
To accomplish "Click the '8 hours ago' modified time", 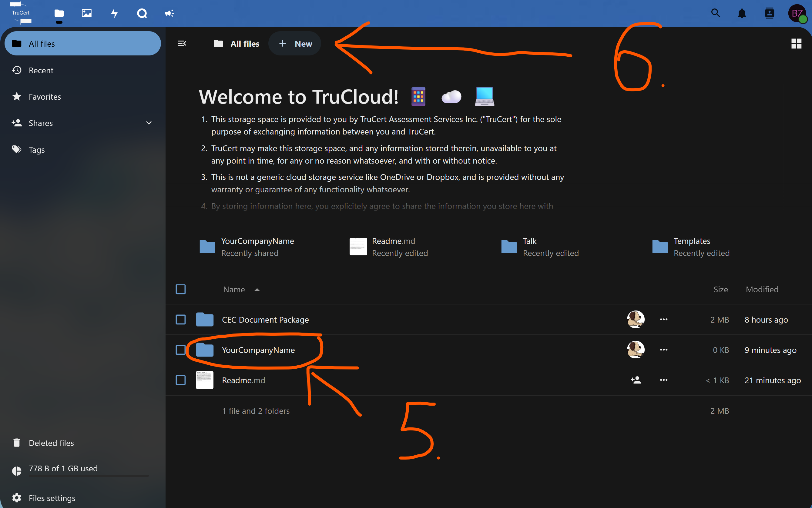I will [766, 320].
